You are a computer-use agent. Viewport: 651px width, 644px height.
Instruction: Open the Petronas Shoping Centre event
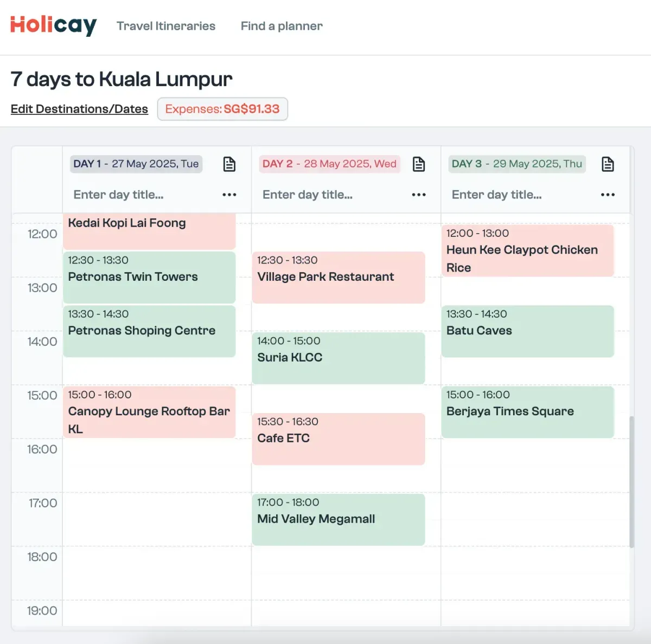149,331
